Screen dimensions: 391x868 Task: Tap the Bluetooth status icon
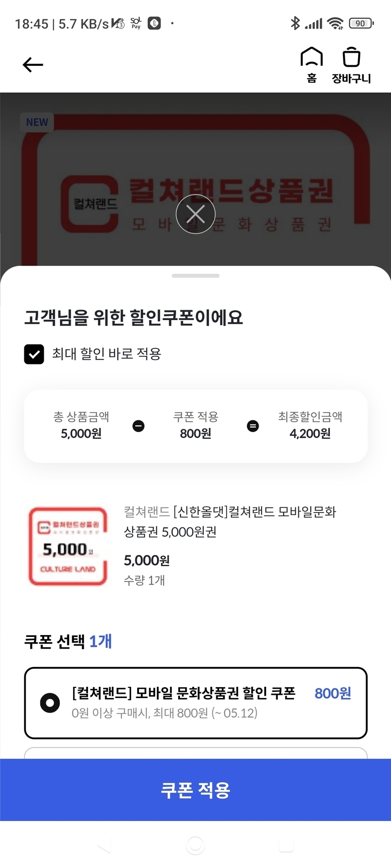pyautogui.click(x=295, y=23)
